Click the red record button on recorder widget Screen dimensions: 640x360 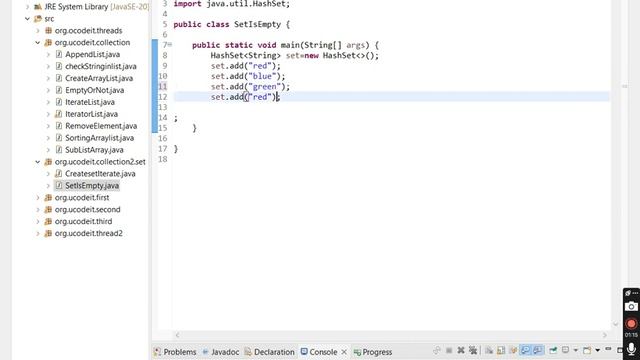631,324
